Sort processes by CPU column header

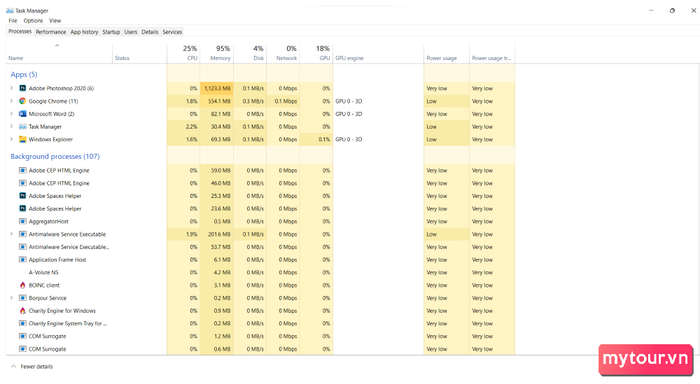183,53
